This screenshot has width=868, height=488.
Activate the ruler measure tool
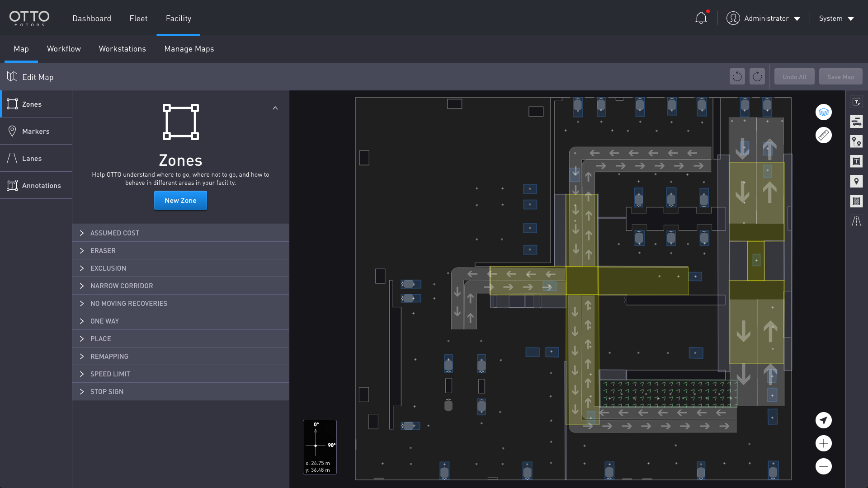823,135
